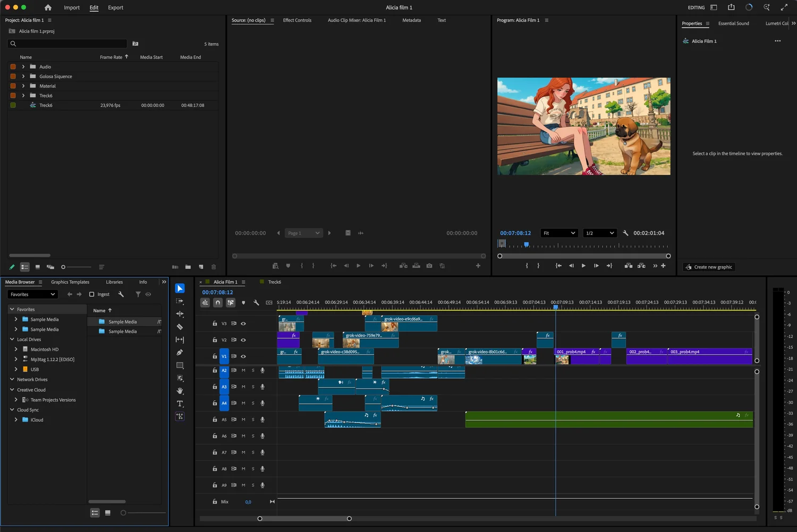
Task: Mute audio track A2
Action: click(243, 371)
